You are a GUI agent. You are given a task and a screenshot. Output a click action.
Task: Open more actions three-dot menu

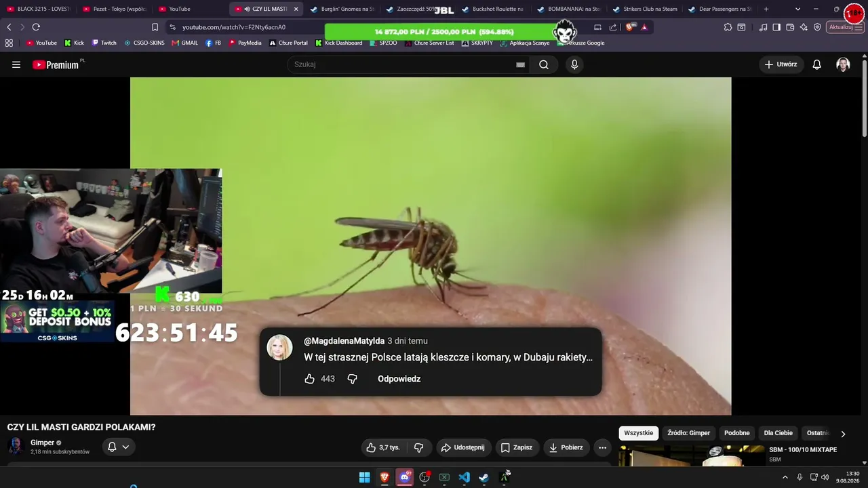tap(602, 447)
